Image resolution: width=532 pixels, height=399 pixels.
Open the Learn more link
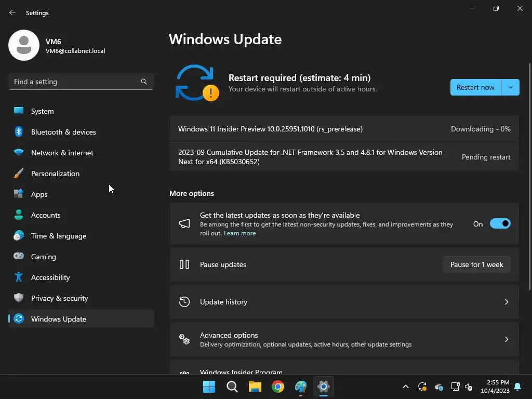(240, 233)
